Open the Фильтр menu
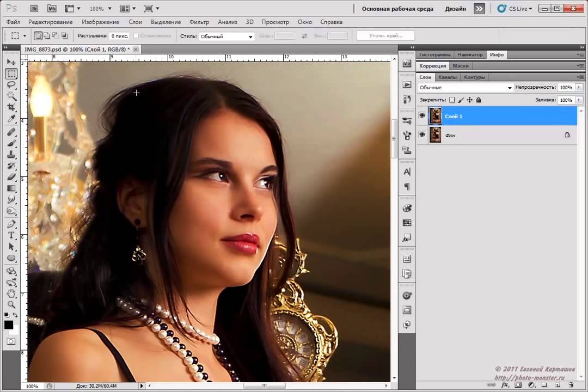 point(199,22)
